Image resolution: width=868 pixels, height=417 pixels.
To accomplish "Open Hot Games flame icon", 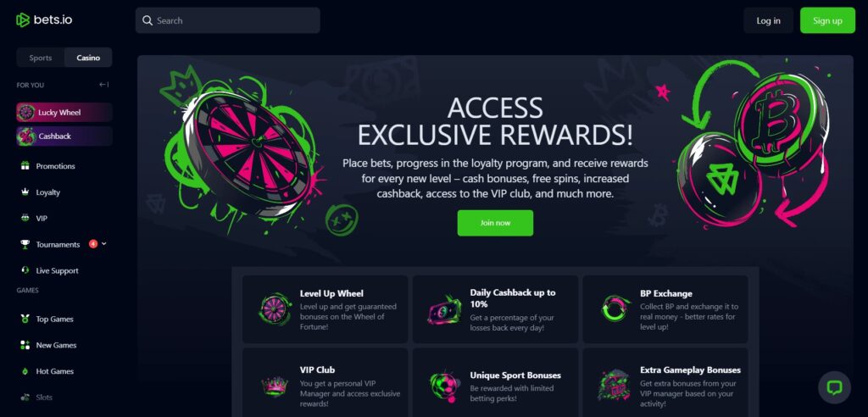I will pos(25,371).
